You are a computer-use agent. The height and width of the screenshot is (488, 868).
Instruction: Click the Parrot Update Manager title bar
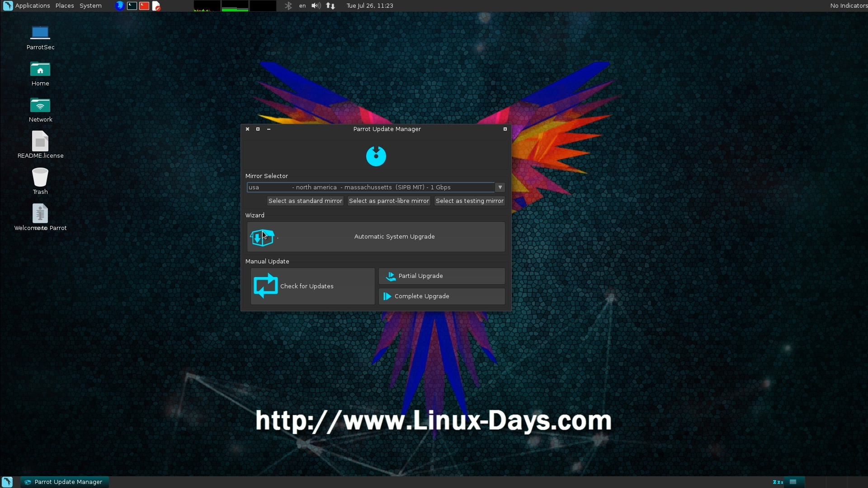[x=376, y=129]
